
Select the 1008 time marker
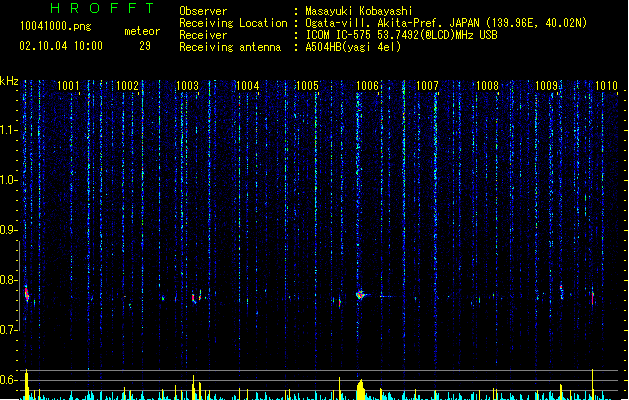coord(487,86)
